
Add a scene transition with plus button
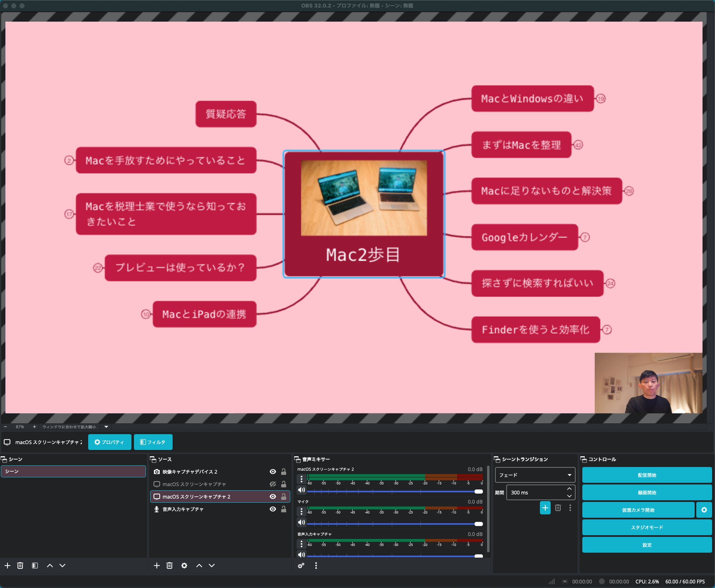pyautogui.click(x=545, y=508)
